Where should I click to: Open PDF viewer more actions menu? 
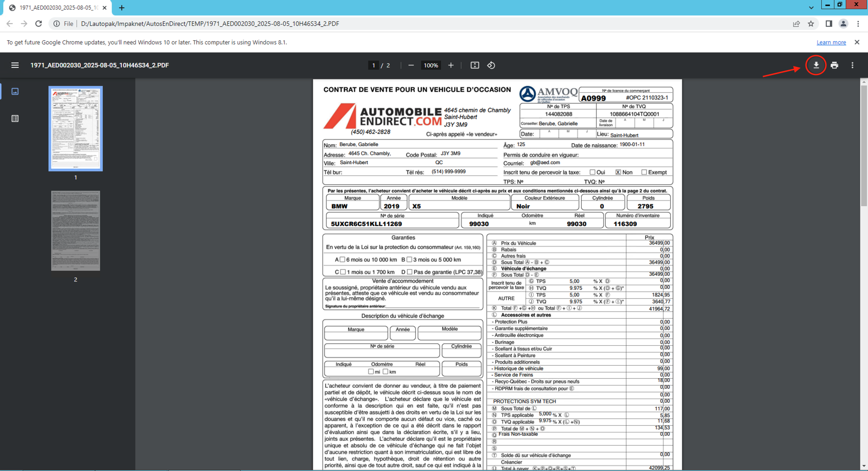pyautogui.click(x=853, y=65)
